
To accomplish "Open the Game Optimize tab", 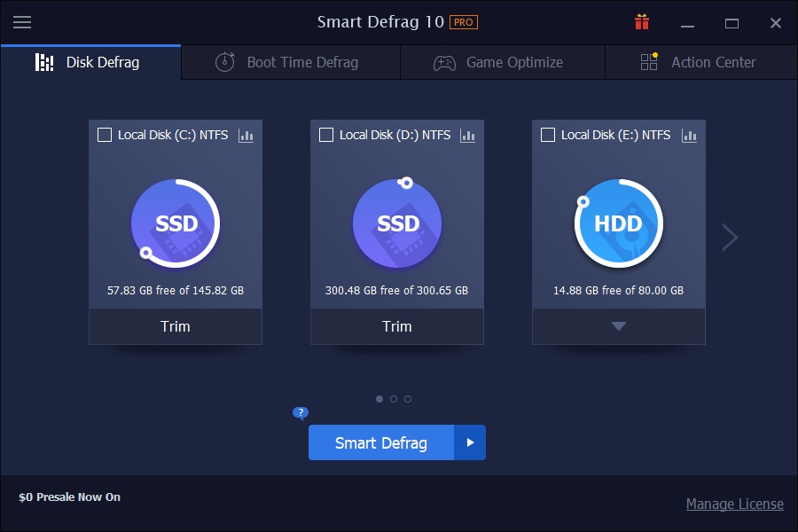I will [x=503, y=62].
